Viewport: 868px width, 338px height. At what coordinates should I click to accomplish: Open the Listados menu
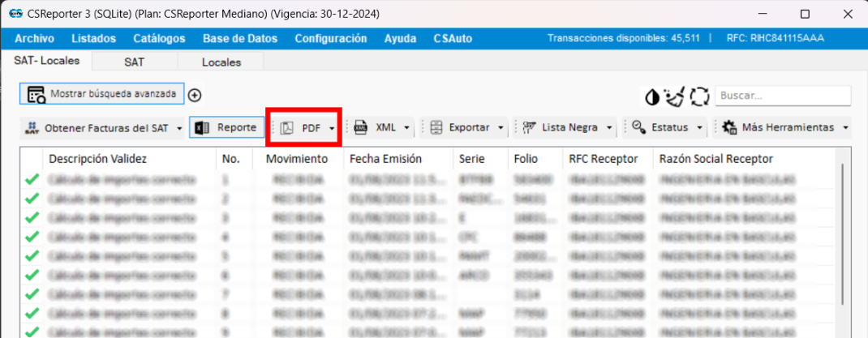93,39
